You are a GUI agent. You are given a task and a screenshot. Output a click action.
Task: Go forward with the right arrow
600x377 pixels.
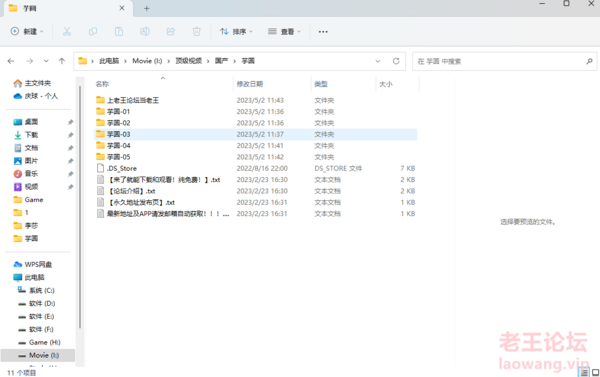tap(29, 61)
